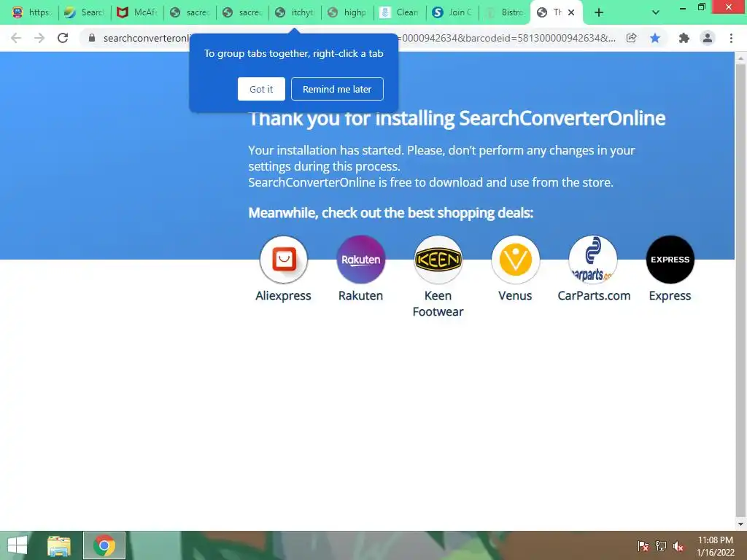Close the active Th tab
747x560 pixels.
coord(571,12)
